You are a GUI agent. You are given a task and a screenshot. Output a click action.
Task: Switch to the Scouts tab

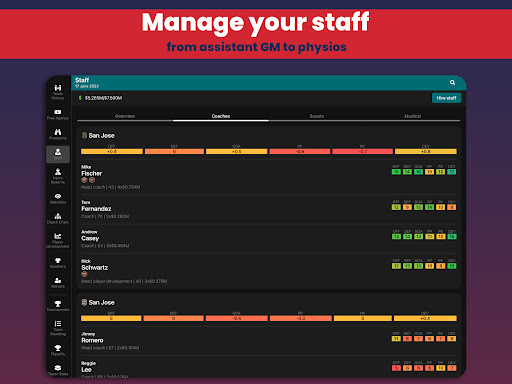(x=317, y=116)
